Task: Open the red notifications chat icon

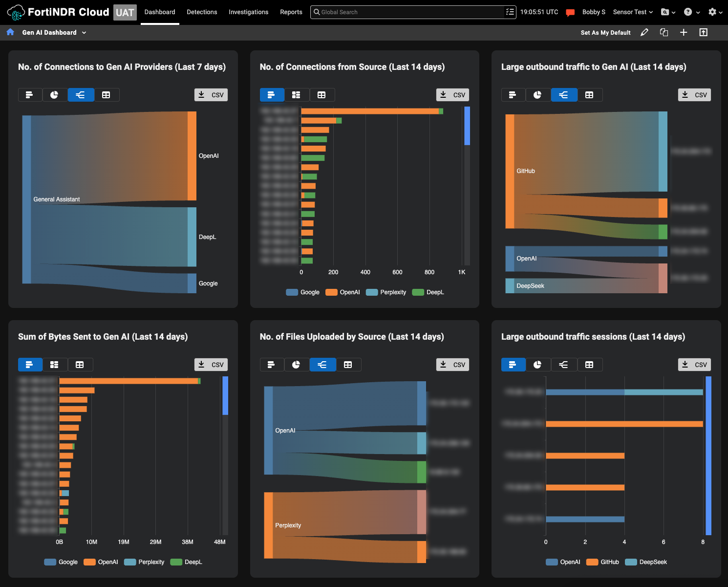Action: pos(570,13)
